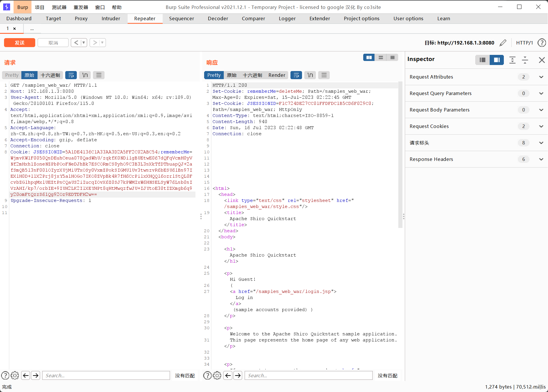The height and width of the screenshot is (392, 548).
Task: Open the 窗口 menu
Action: (x=100, y=7)
